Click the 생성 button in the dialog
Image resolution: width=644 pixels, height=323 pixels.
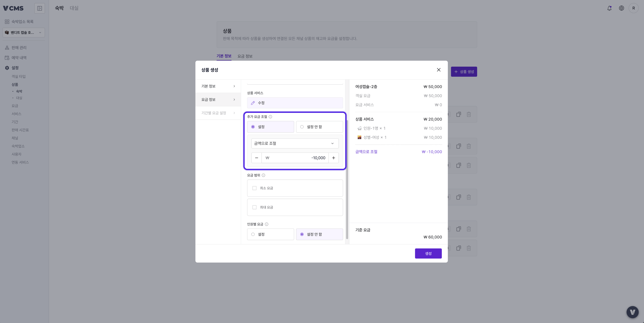428,254
